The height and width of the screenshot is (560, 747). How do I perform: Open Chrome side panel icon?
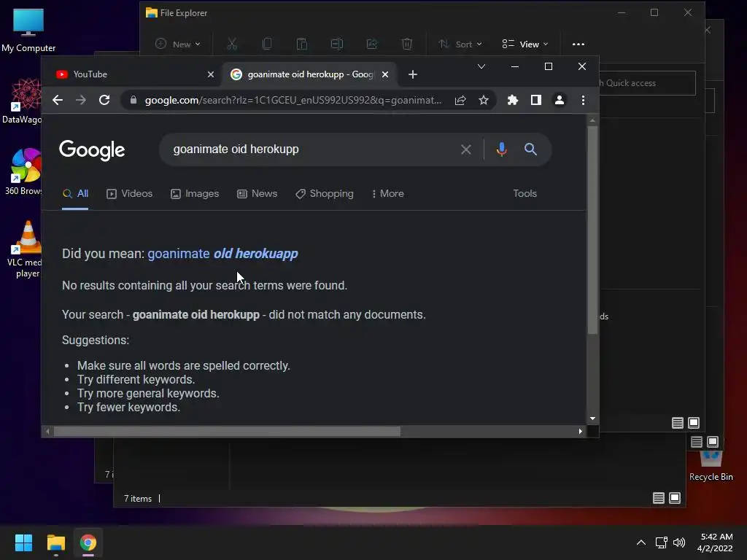point(536,100)
